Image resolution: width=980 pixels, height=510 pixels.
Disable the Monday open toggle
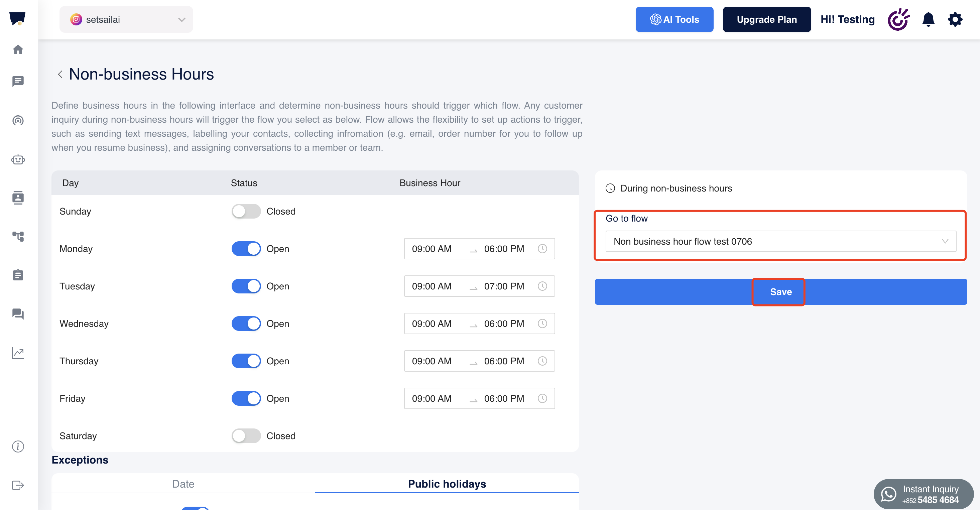tap(246, 249)
